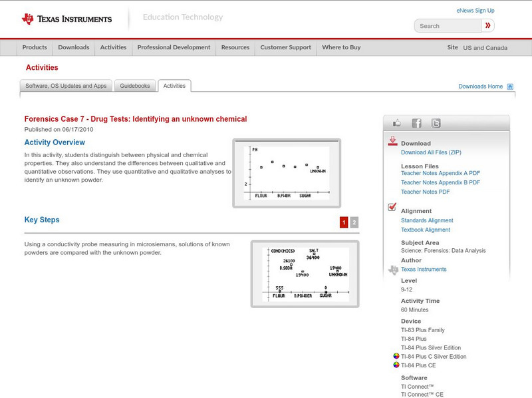
Task: Open the Products menu
Action: point(35,47)
